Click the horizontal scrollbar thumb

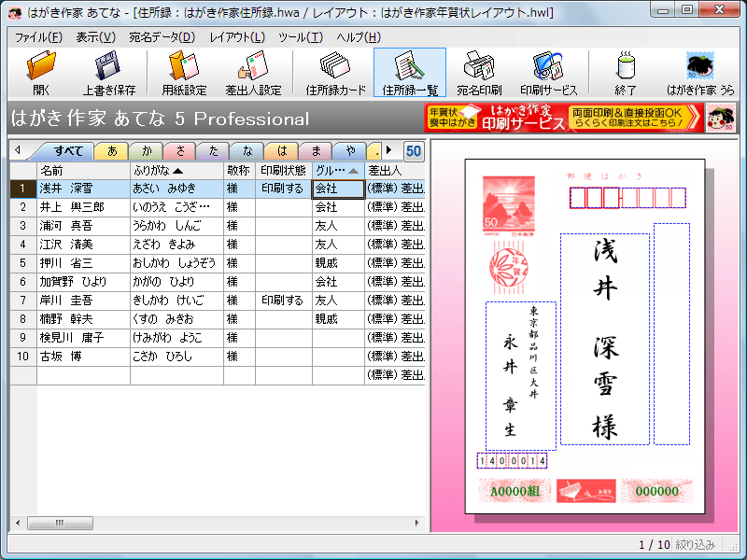point(60,523)
